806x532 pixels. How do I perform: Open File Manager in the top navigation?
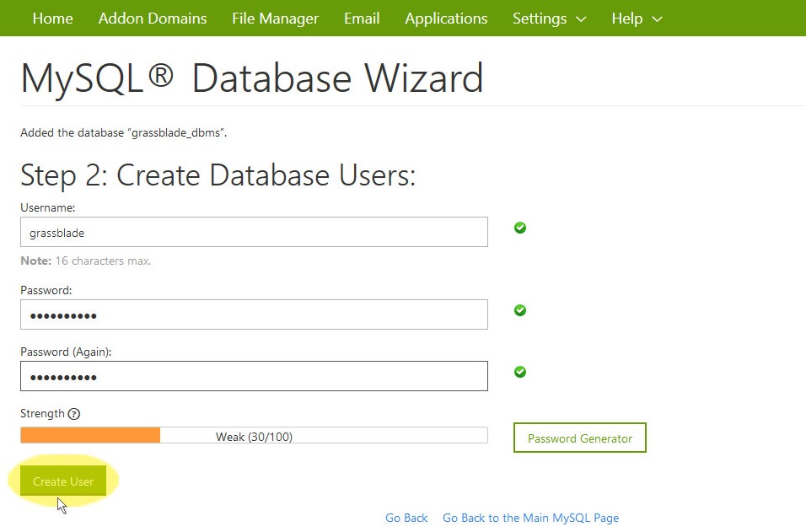coord(275,19)
